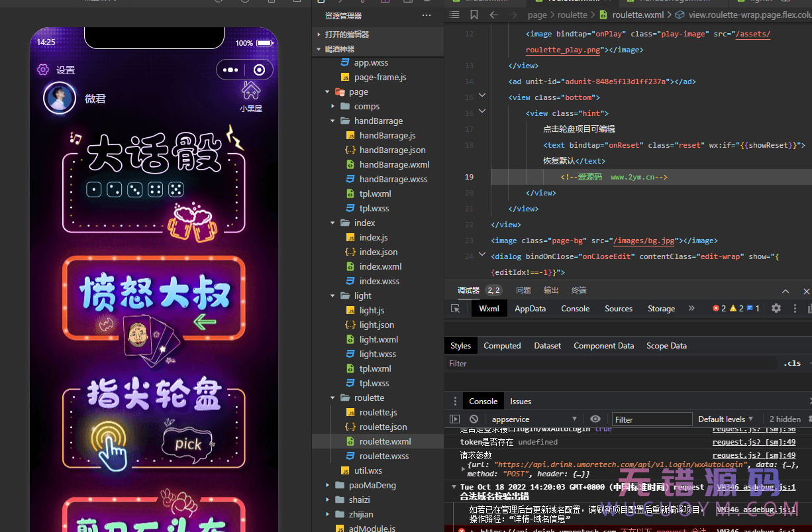812x532 pixels.
Task: Click the 设置 gear icon in simulator
Action: (x=43, y=70)
